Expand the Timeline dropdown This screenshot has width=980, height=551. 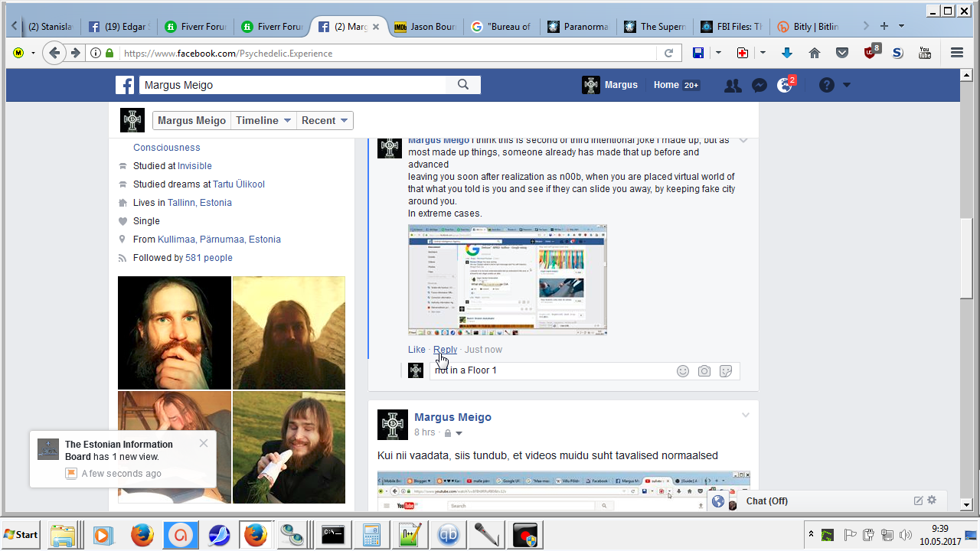[263, 120]
